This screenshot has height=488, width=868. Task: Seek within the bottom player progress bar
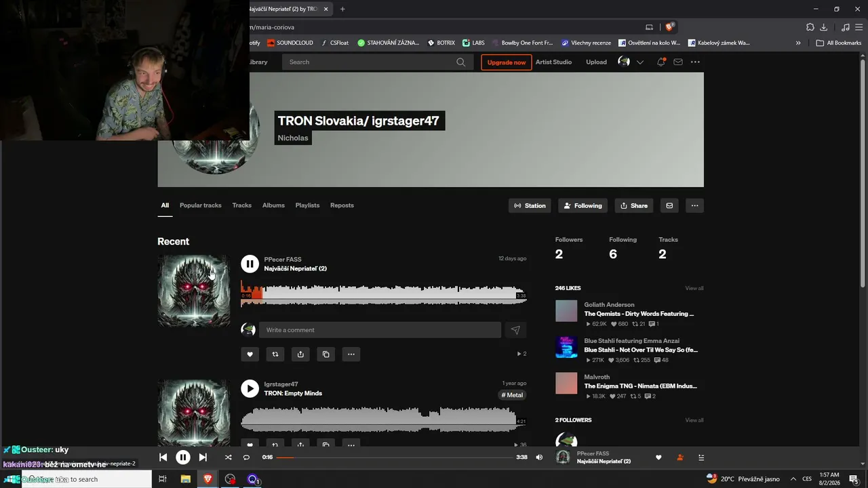click(395, 457)
